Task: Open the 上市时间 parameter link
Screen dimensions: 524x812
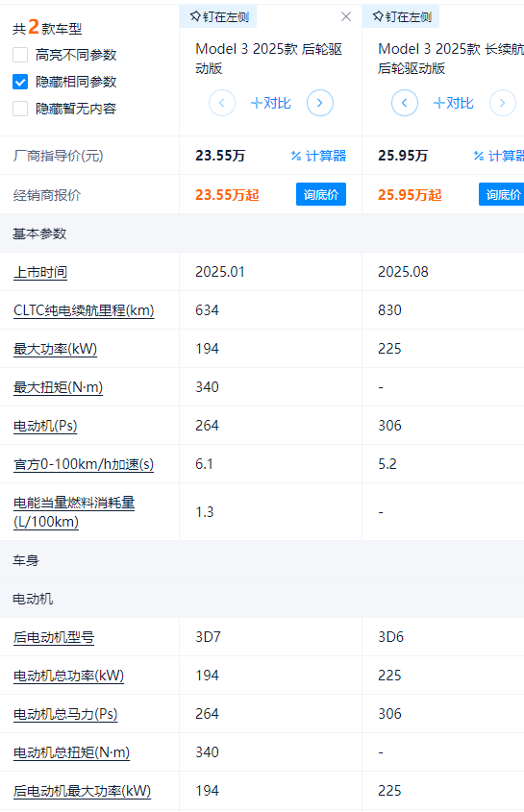Action: [x=40, y=272]
